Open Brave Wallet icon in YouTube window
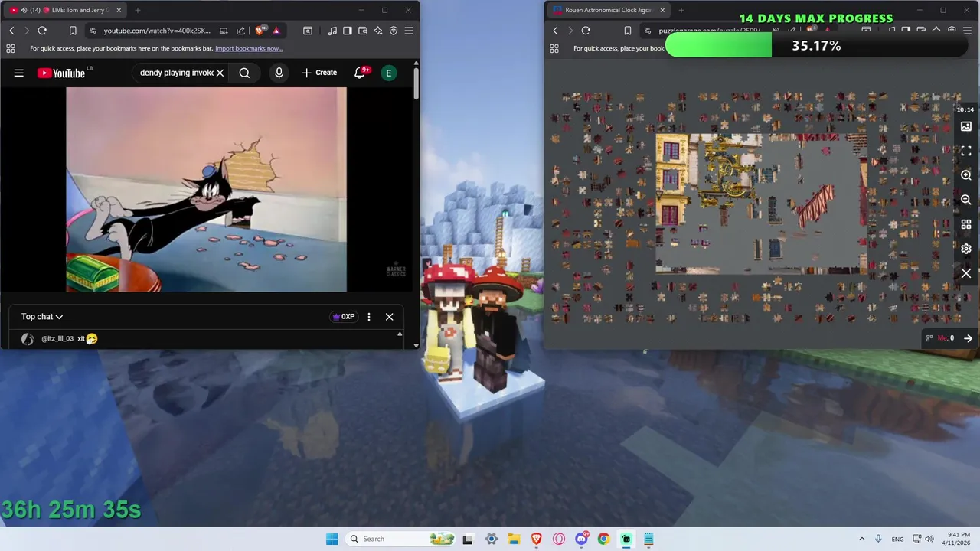The height and width of the screenshot is (551, 980). coord(363,31)
